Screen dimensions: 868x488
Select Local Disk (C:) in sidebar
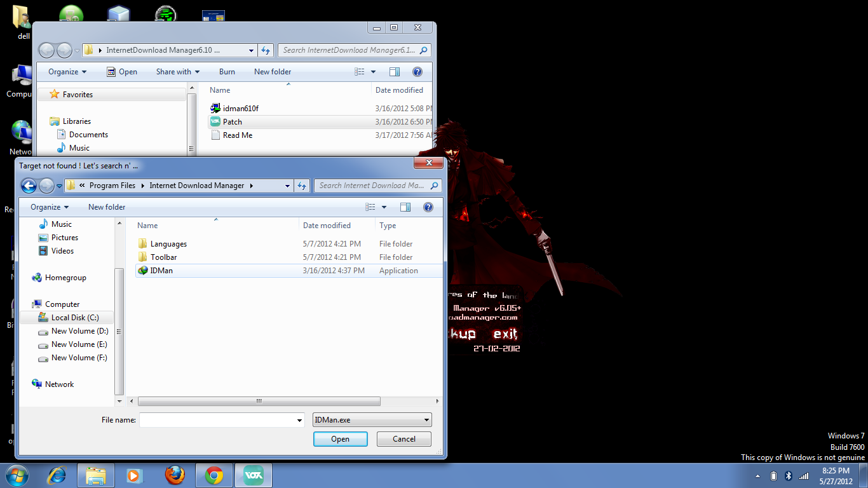[x=68, y=318]
